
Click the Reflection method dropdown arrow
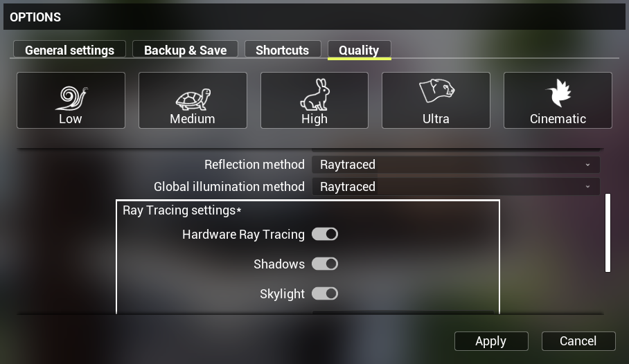[587, 165]
